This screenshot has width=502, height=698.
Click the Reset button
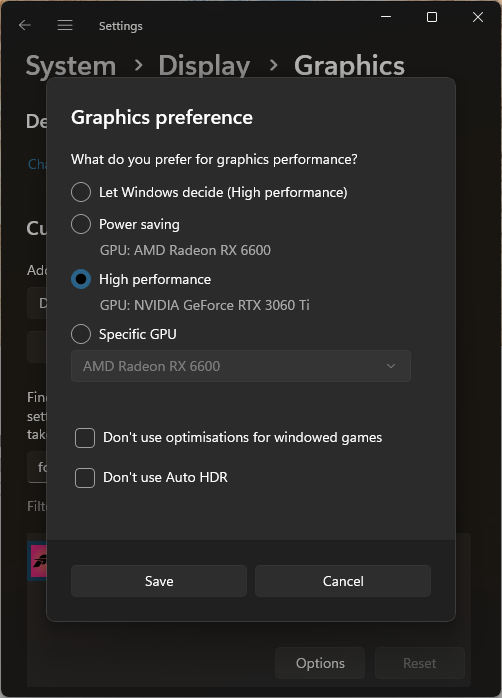pyautogui.click(x=420, y=663)
